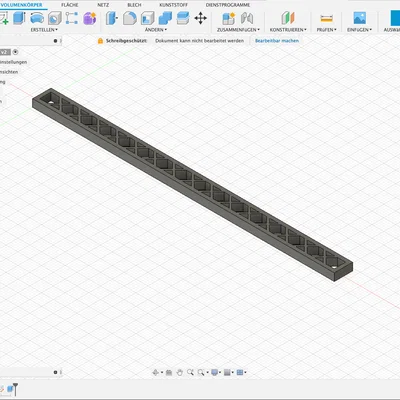Select the Extrude tool icon

19,18
